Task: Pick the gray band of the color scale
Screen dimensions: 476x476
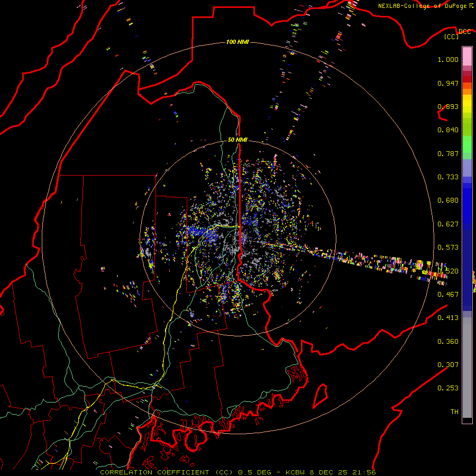Action: click(467, 368)
